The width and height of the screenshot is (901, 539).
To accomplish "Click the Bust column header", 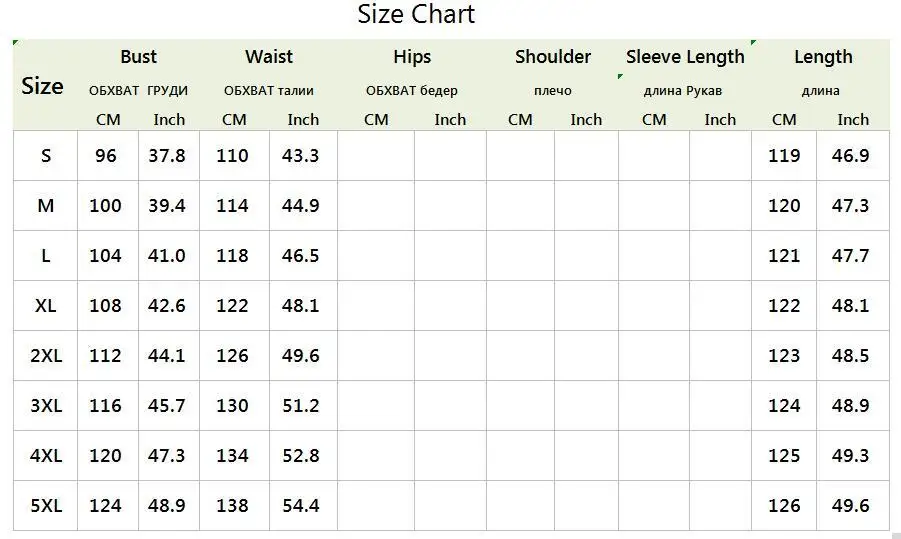I will point(138,56).
